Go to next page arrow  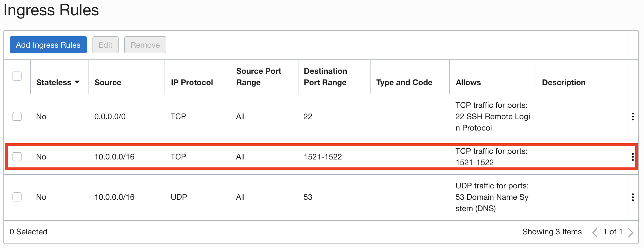(631, 232)
